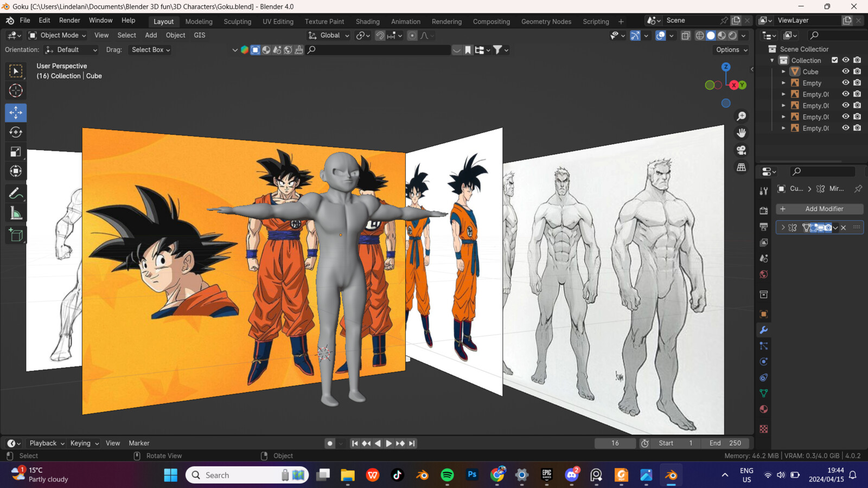Open the Playback dropdown
Image resolution: width=868 pixels, height=488 pixels.
point(47,443)
